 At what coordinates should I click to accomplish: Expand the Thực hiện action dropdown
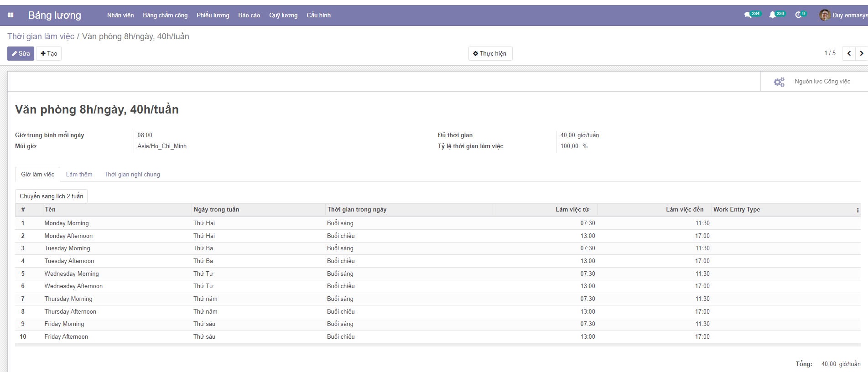point(490,53)
